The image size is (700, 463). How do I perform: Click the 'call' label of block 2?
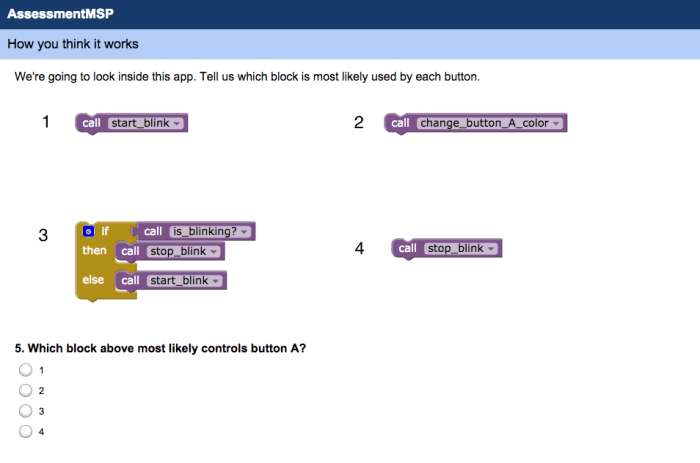[400, 123]
